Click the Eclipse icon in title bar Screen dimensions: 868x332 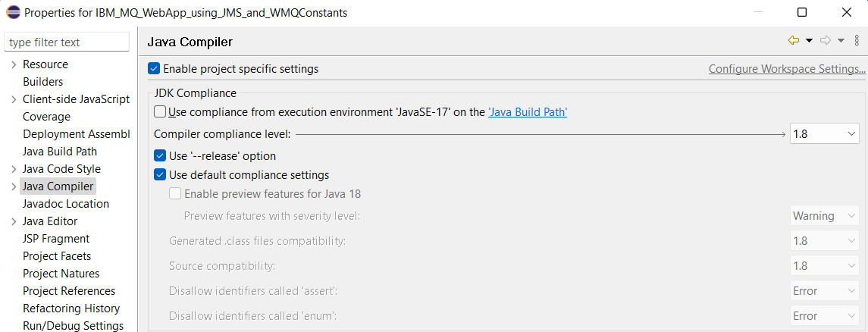click(x=11, y=12)
